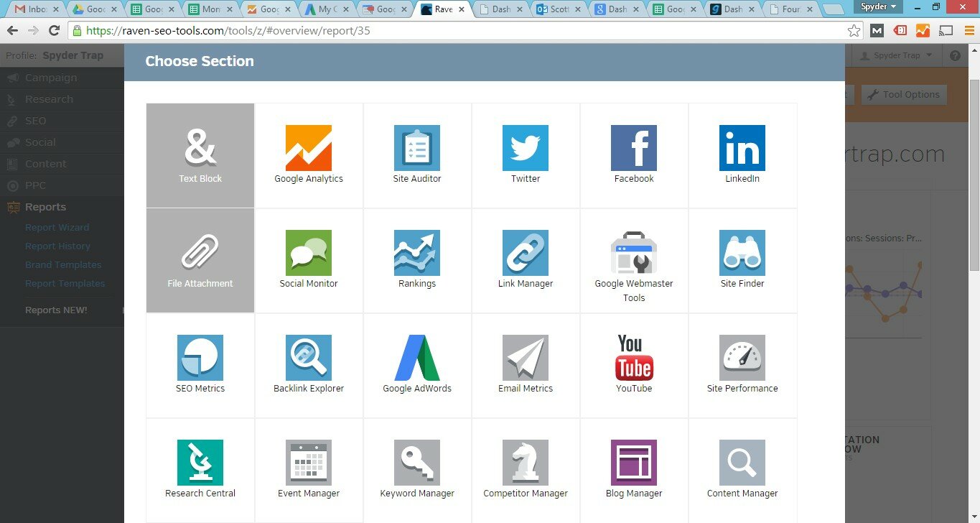Select the Site Performance gauge tile
The height and width of the screenshot is (523, 980).
(742, 365)
